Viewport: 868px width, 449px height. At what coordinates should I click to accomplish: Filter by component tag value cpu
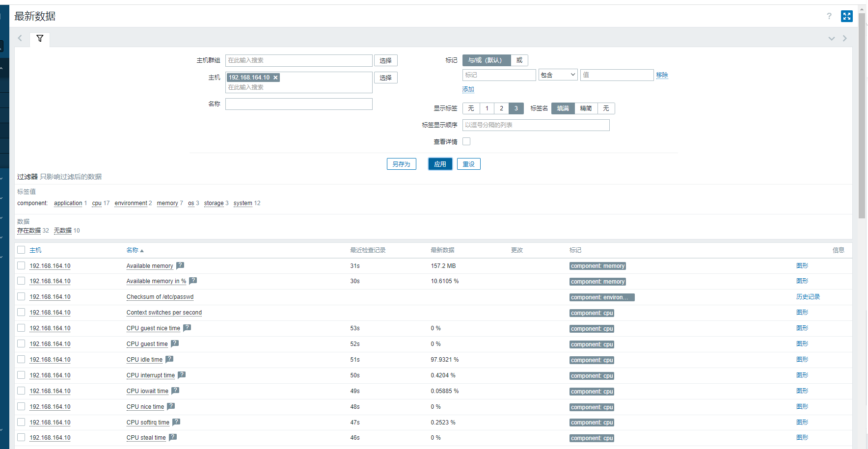click(x=97, y=203)
